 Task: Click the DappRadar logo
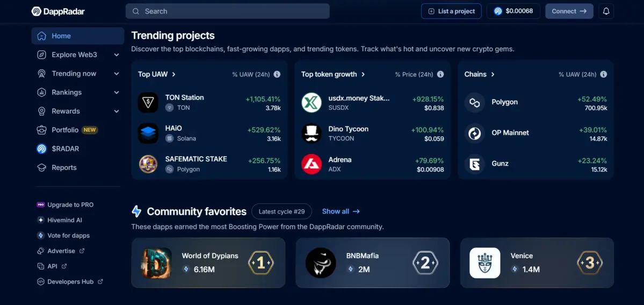[58, 11]
